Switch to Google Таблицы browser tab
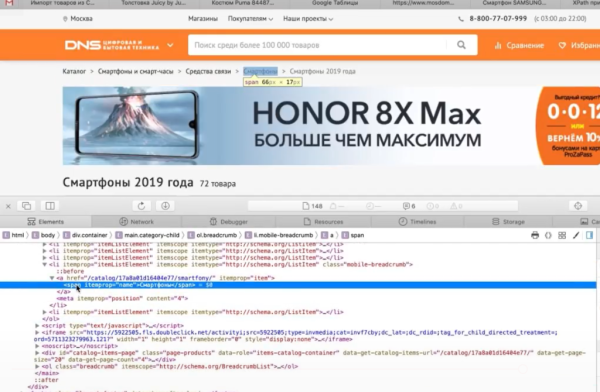The height and width of the screenshot is (392, 600). (335, 3)
